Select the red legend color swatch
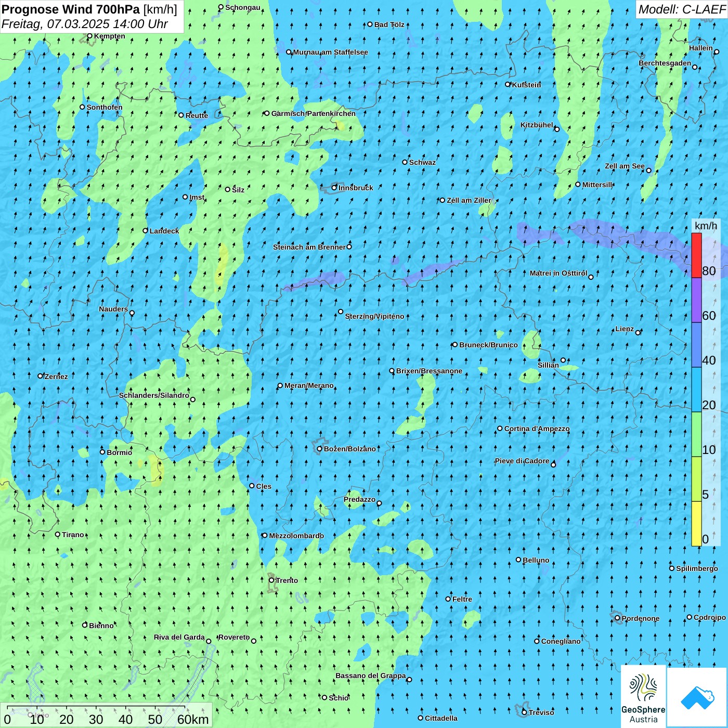Screen dimensions: 728x728 point(696,255)
